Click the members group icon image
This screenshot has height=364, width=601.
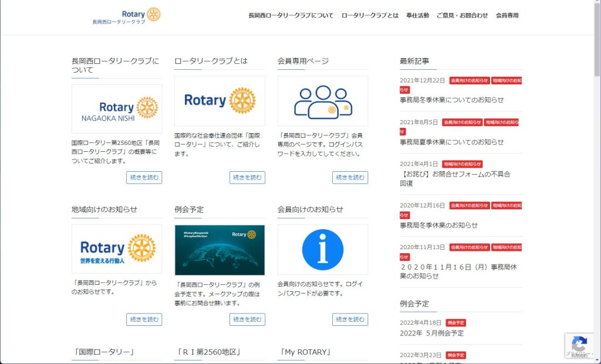[x=323, y=101]
